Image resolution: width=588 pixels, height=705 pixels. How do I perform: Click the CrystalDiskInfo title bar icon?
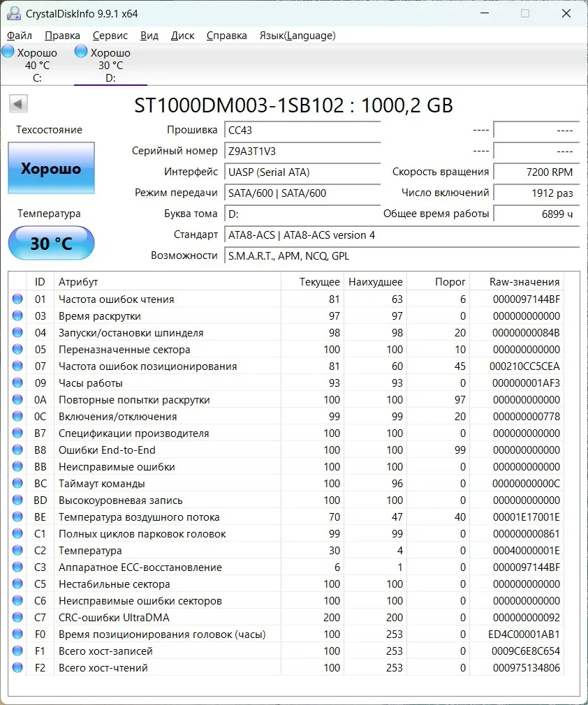point(14,13)
